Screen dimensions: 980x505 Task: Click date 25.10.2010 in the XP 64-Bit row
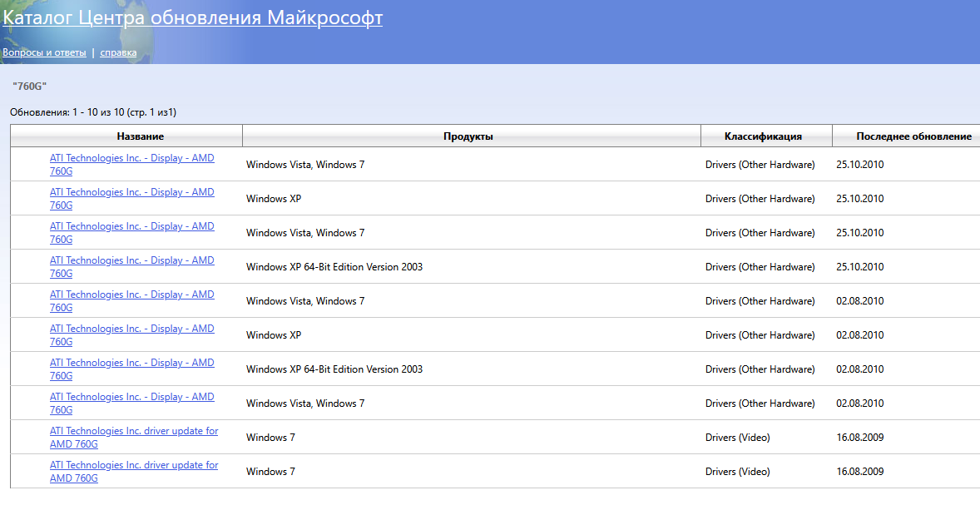(x=860, y=267)
